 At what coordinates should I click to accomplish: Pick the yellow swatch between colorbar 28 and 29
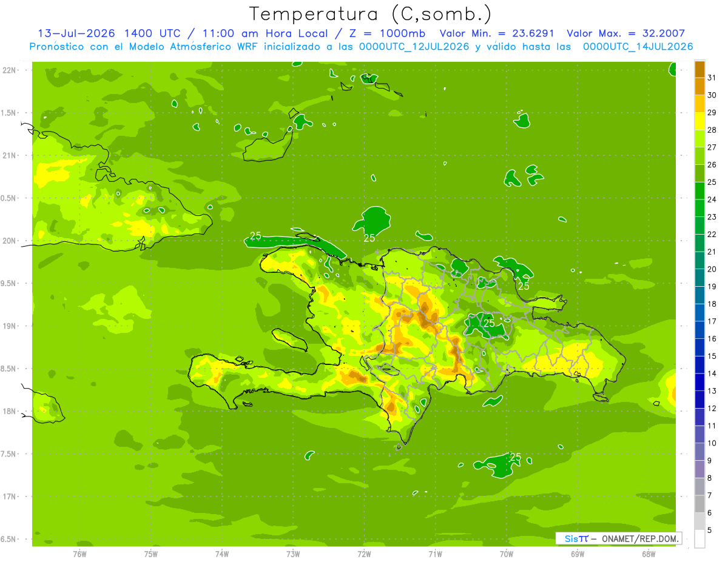pyautogui.click(x=699, y=121)
